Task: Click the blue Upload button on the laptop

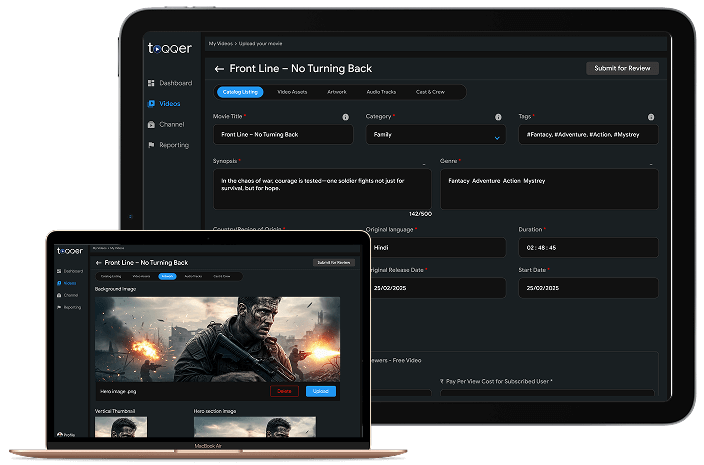Action: [320, 391]
